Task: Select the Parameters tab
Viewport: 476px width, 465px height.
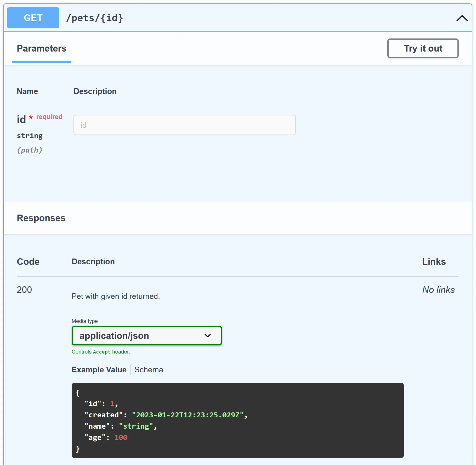Action: pos(42,49)
